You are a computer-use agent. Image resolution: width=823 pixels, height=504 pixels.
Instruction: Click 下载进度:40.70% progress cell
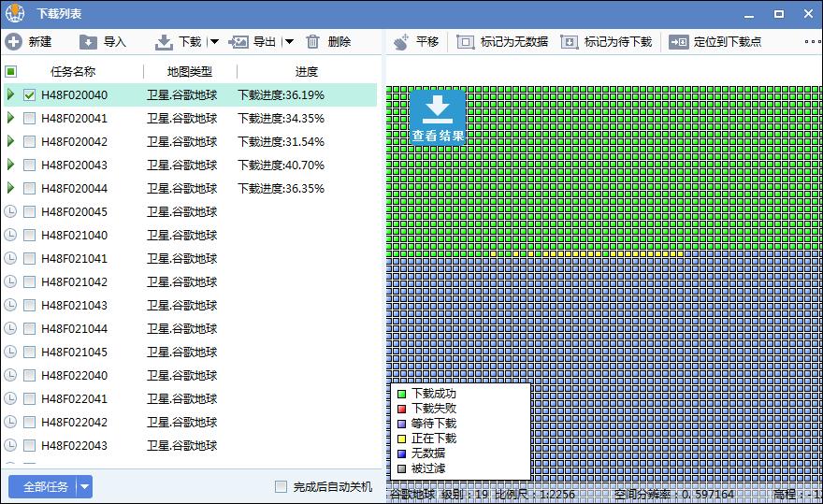[x=281, y=165]
